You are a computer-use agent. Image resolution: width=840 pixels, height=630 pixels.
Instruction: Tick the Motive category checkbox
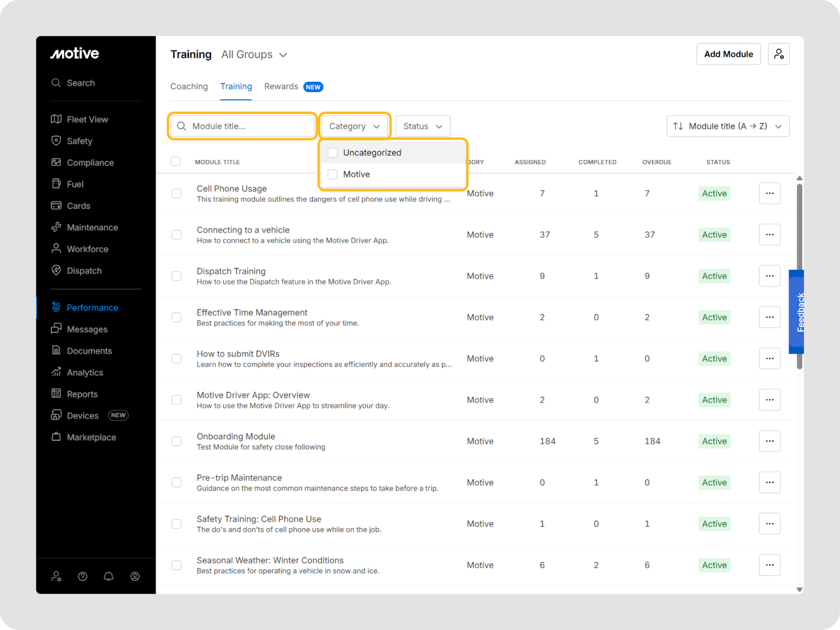[x=333, y=174]
